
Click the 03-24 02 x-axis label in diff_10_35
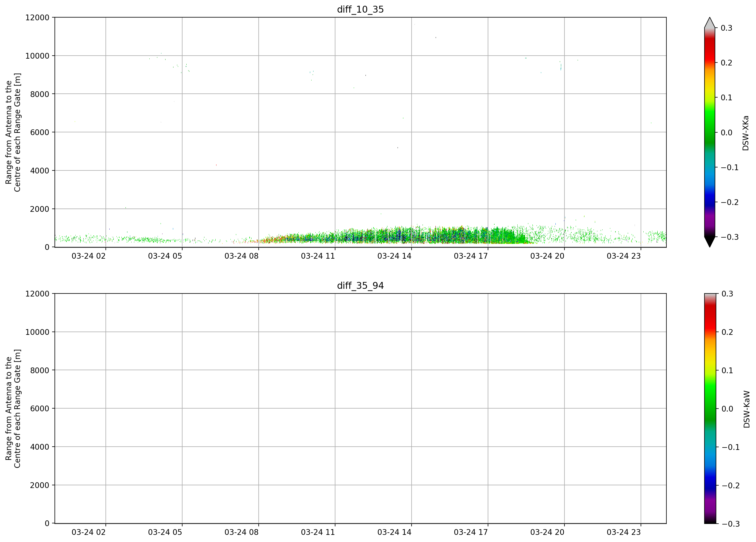(x=89, y=256)
